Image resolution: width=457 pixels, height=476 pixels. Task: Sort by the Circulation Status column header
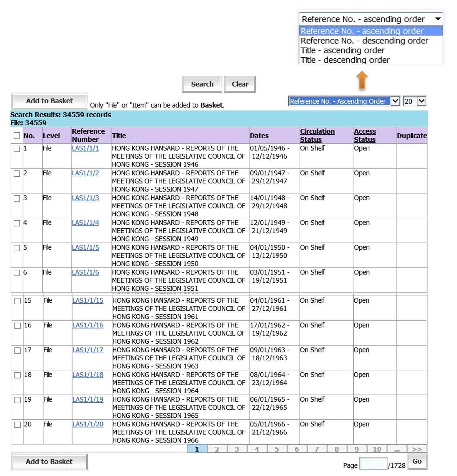[x=317, y=136]
